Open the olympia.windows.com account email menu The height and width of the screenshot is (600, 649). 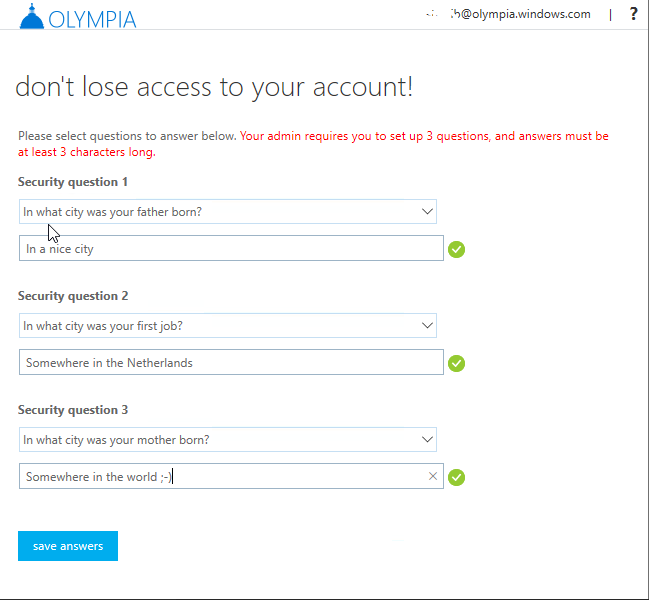[507, 14]
